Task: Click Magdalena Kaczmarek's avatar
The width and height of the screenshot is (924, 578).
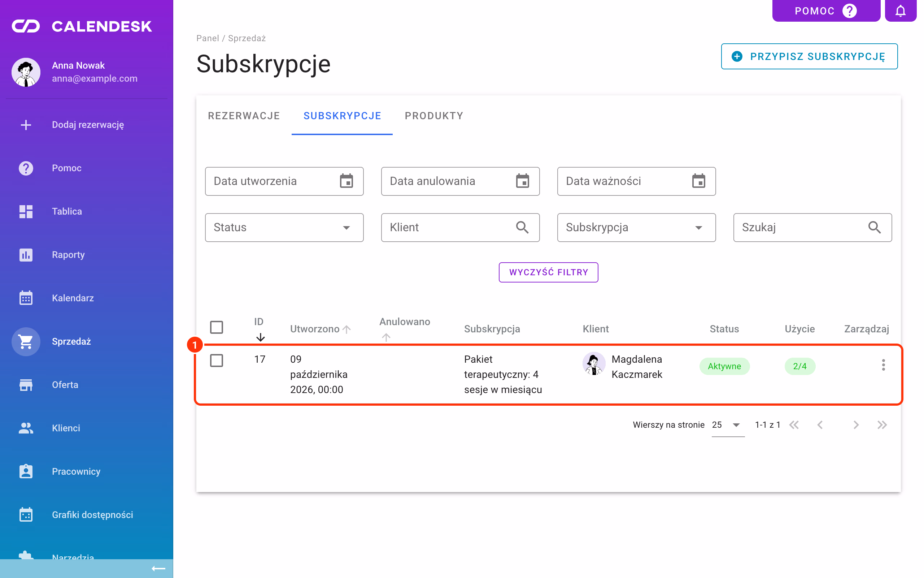Action: tap(594, 363)
